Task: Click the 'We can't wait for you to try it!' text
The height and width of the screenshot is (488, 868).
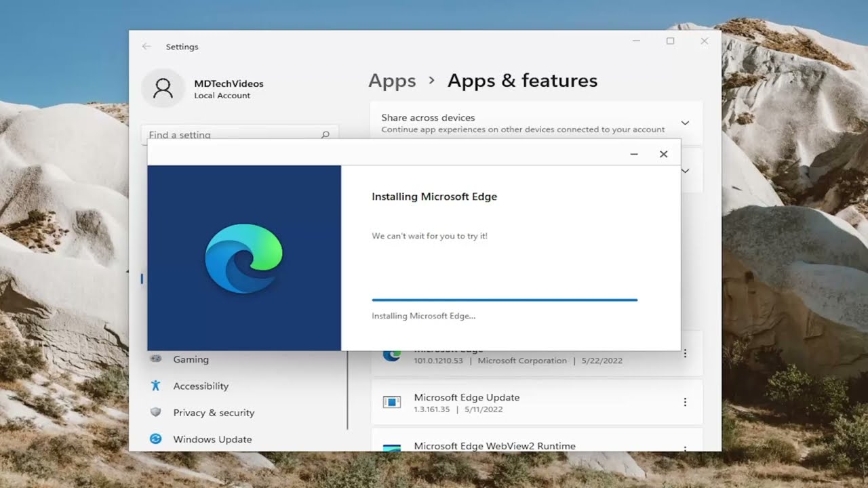Action: click(430, 236)
